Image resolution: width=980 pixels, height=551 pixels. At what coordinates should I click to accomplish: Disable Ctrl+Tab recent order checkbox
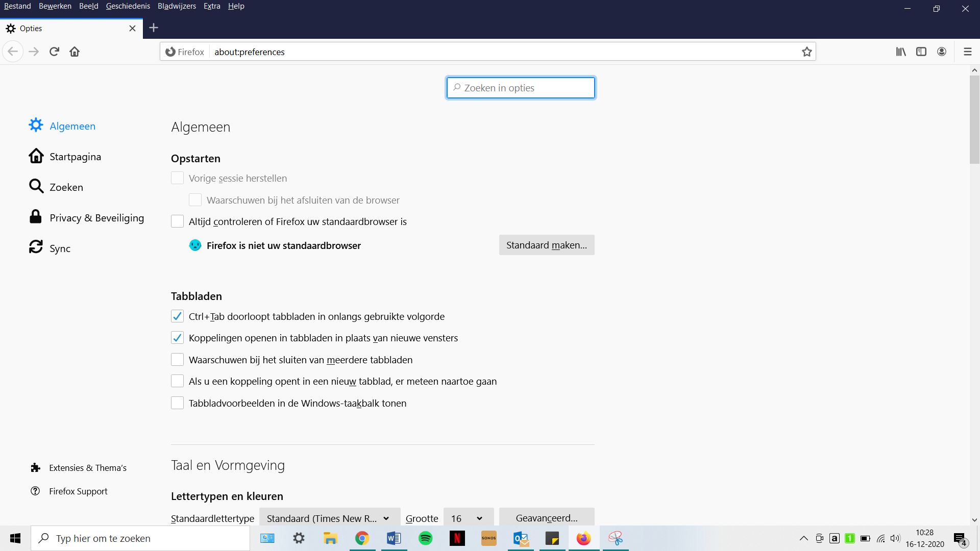coord(177,316)
